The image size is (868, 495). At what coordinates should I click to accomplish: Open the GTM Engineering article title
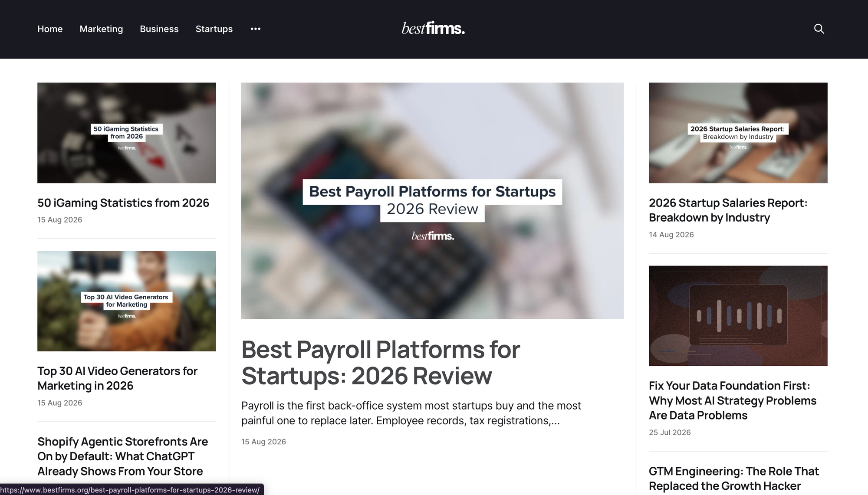click(x=733, y=479)
